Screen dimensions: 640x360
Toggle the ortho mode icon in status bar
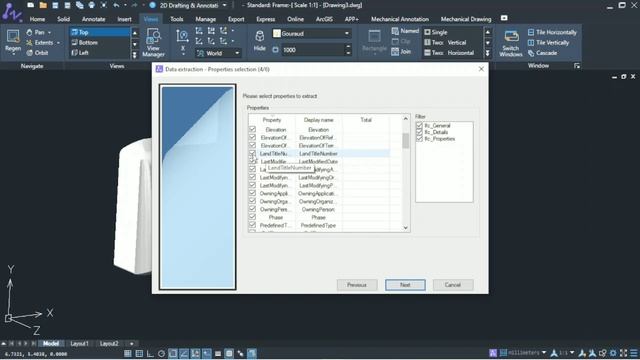tap(150, 353)
